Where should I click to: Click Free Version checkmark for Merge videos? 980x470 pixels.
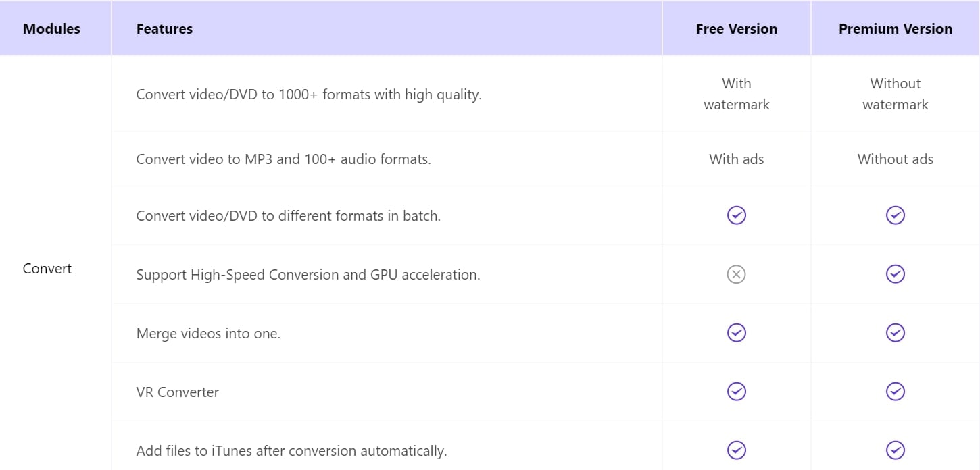736,333
